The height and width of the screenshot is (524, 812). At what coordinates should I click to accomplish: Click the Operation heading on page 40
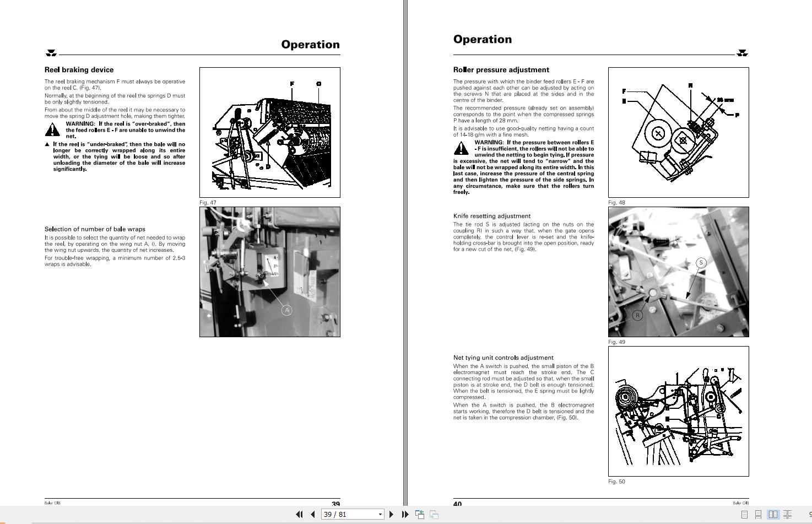point(483,39)
